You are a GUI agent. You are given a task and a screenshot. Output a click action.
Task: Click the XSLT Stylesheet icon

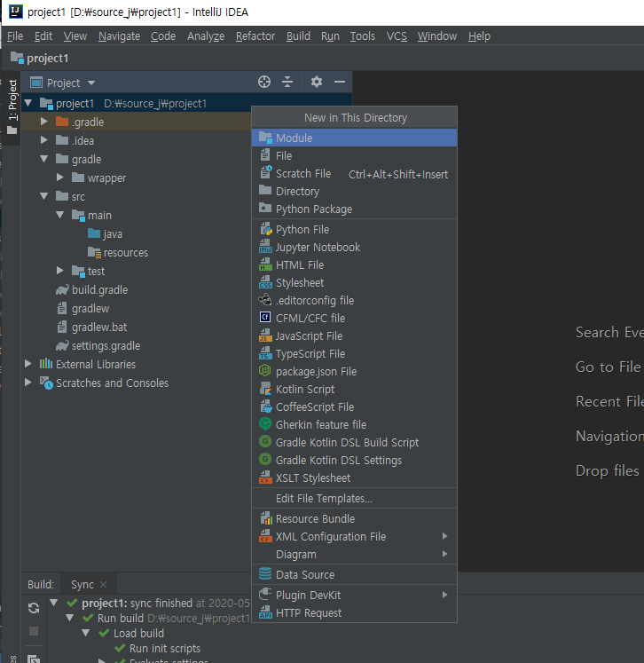coord(265,478)
